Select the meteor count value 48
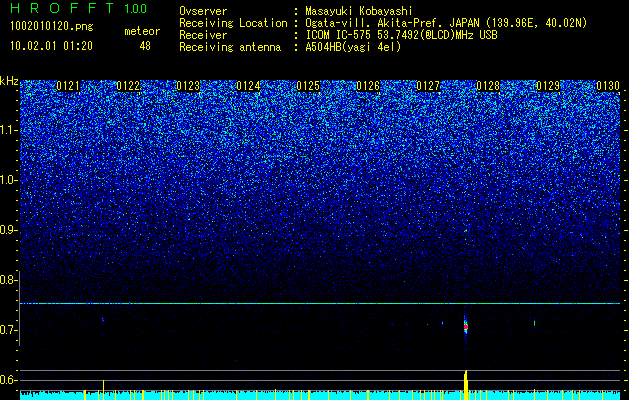 [145, 46]
